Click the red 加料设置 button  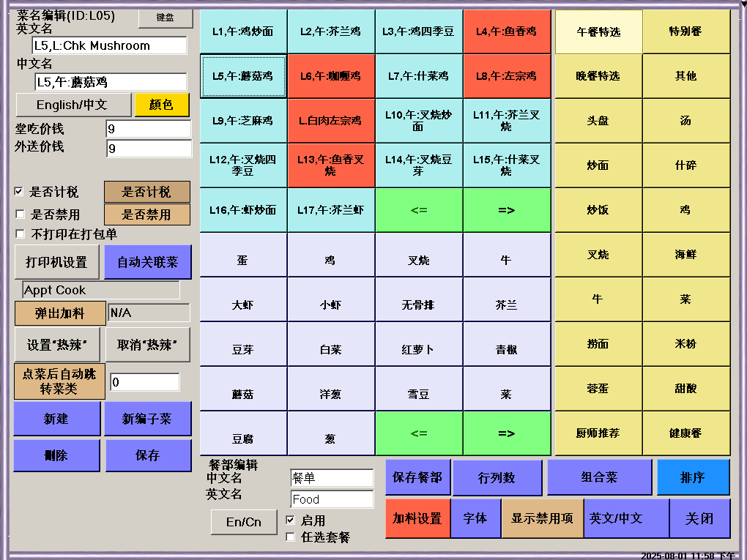[x=417, y=518]
